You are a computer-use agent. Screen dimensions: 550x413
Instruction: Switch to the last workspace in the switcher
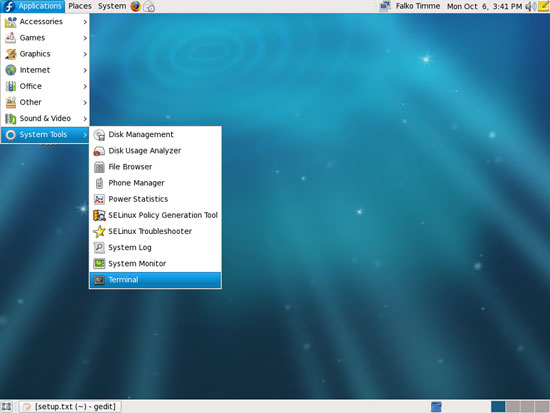(x=542, y=407)
